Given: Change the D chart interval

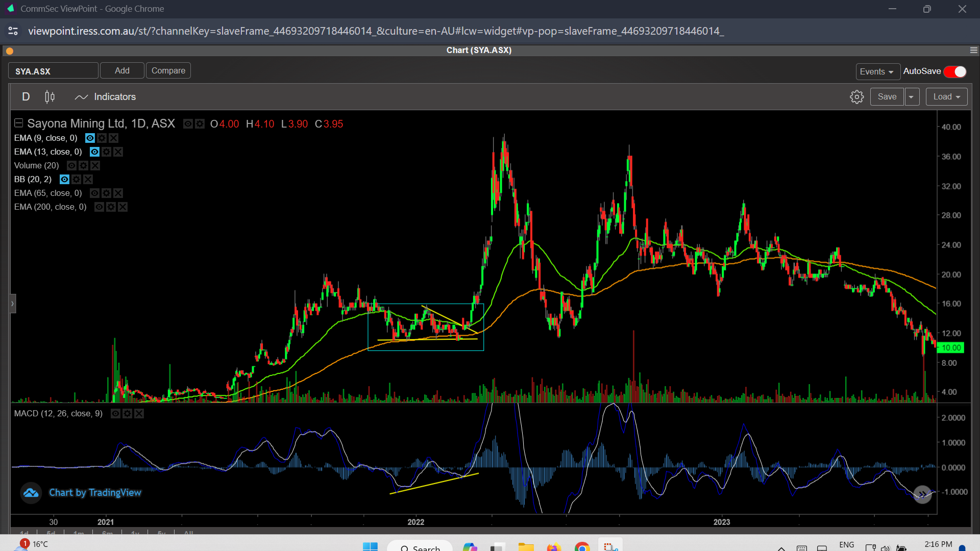Looking at the screenshot, I should click(x=26, y=97).
